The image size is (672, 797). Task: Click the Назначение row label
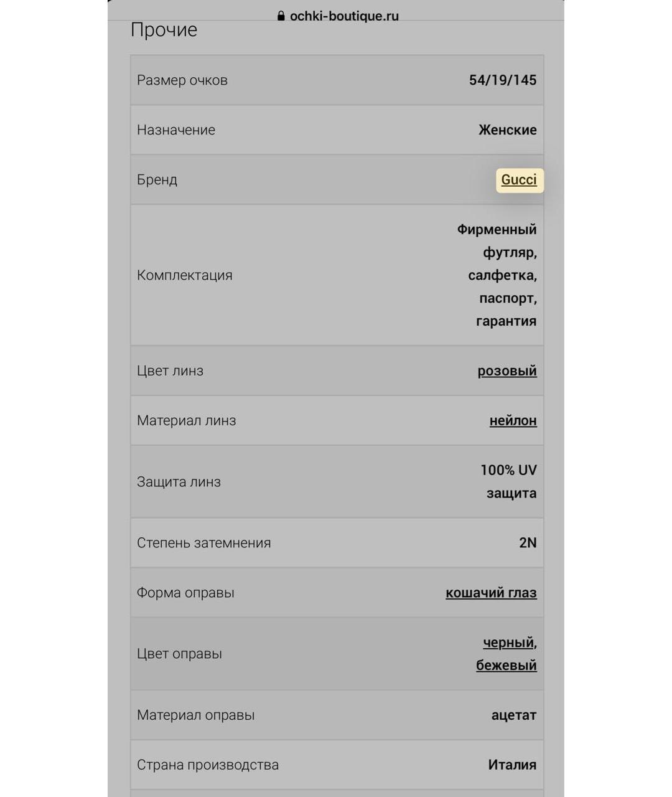pos(176,130)
